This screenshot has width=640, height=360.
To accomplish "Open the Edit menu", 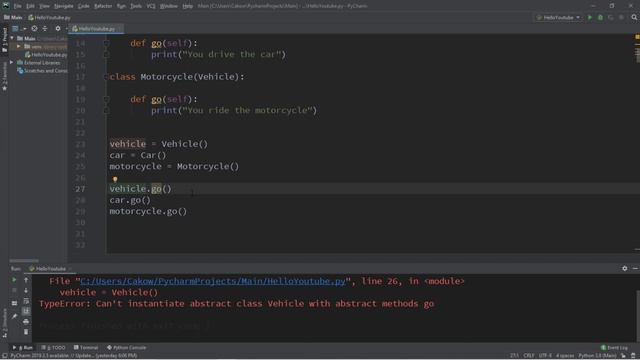I will 31,6.
